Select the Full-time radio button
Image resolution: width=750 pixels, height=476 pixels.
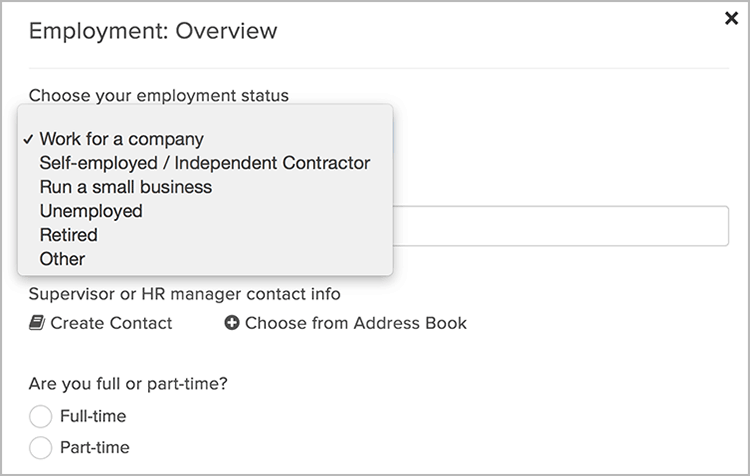[x=41, y=416]
